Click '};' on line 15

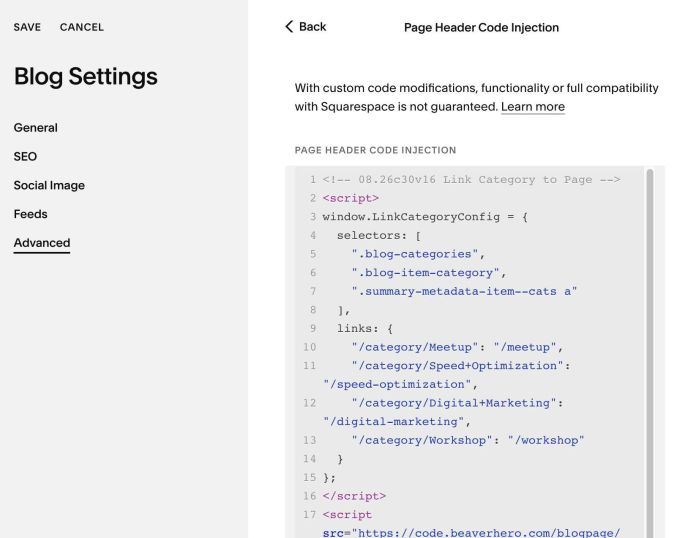coord(329,478)
